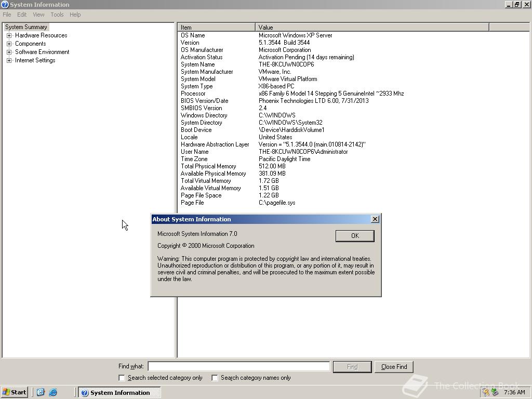
Task: Dismiss the About dialog with OK
Action: 355,236
